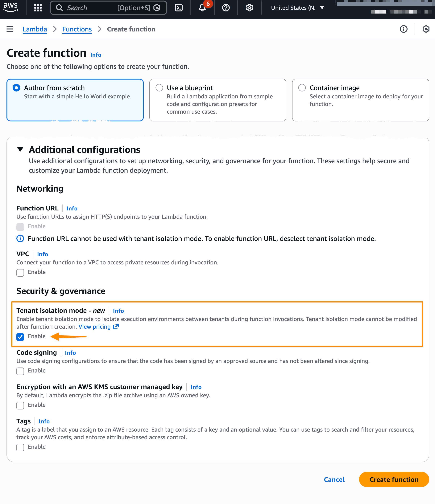The image size is (435, 504).
Task: Collapse the Additional configurations section
Action: 20,150
